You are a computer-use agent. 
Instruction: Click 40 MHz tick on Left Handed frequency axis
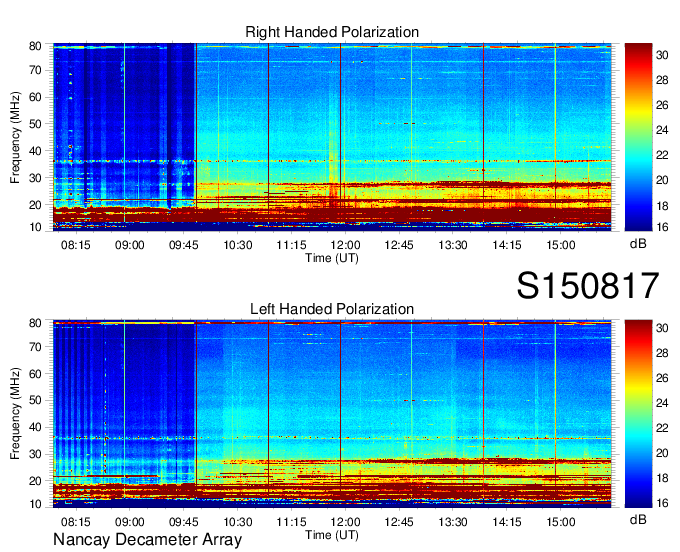[35, 428]
